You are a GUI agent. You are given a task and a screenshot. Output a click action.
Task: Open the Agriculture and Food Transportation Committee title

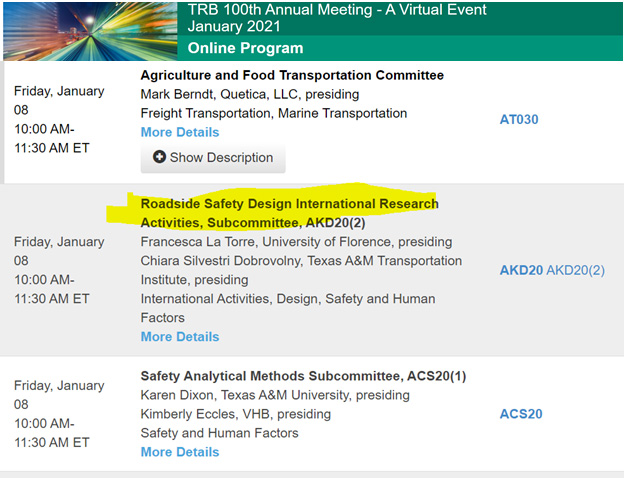292,75
